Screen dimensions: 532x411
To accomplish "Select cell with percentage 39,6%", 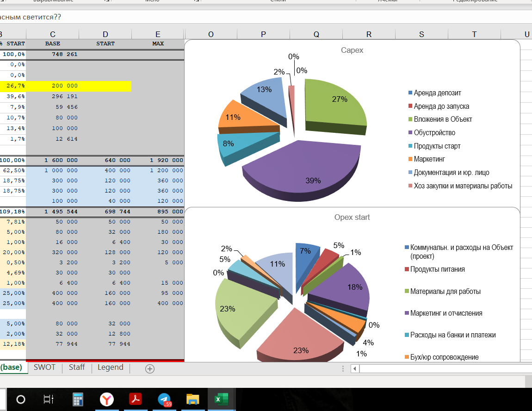I will click(x=13, y=96).
